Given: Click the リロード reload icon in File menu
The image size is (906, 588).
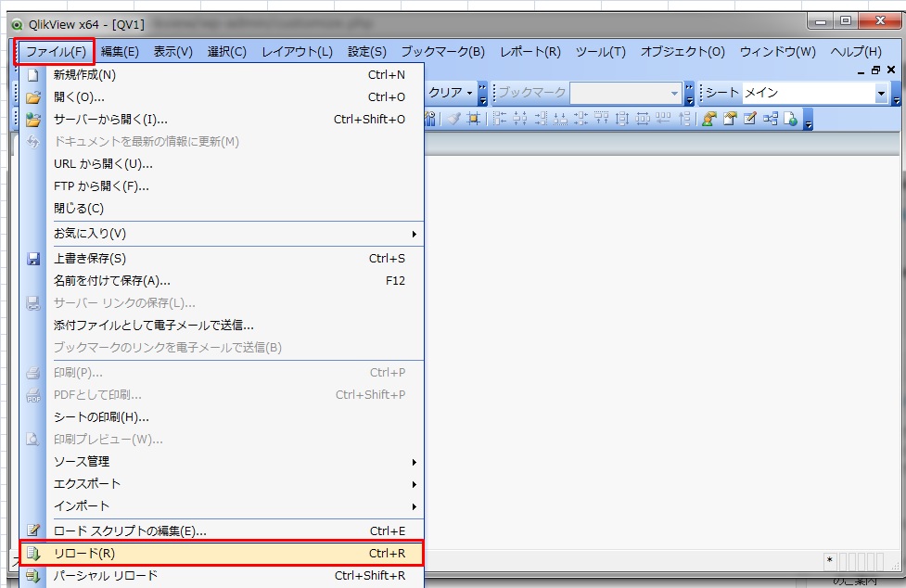Looking at the screenshot, I should 33,554.
